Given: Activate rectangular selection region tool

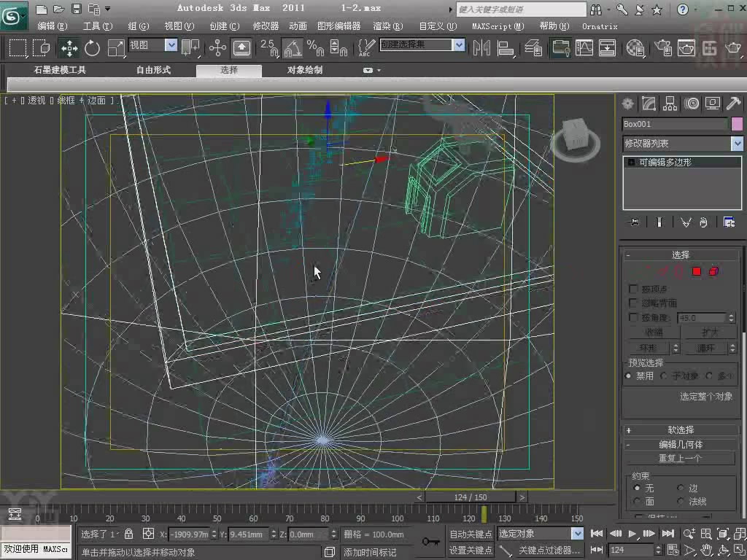Looking at the screenshot, I should (x=18, y=48).
